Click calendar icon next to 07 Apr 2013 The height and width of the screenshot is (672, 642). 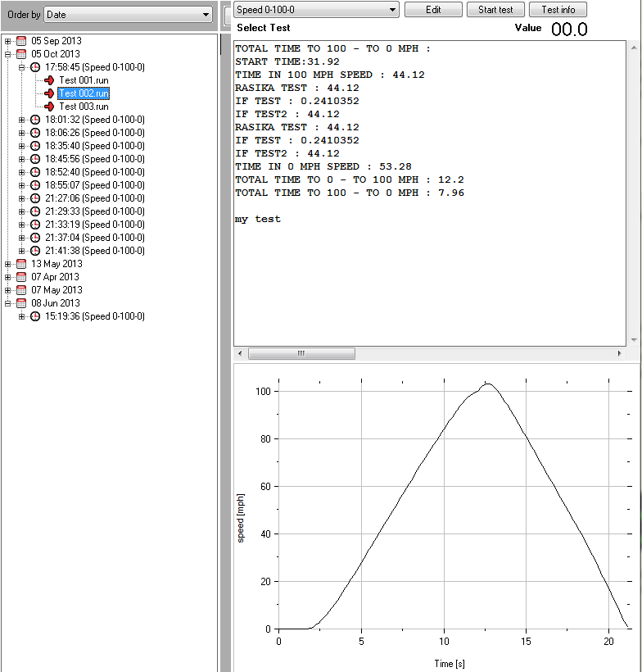(21, 277)
